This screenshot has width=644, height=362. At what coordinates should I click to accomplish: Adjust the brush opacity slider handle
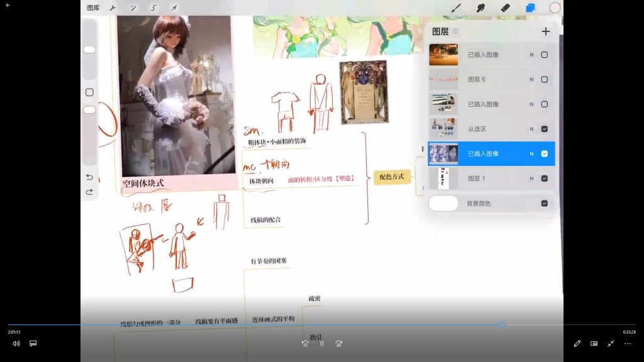pos(89,110)
